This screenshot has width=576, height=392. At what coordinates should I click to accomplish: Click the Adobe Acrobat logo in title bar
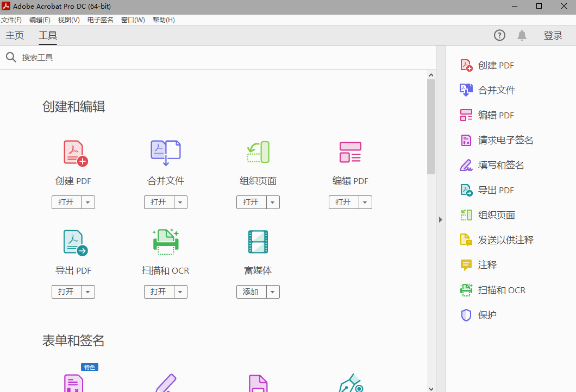tap(6, 6)
